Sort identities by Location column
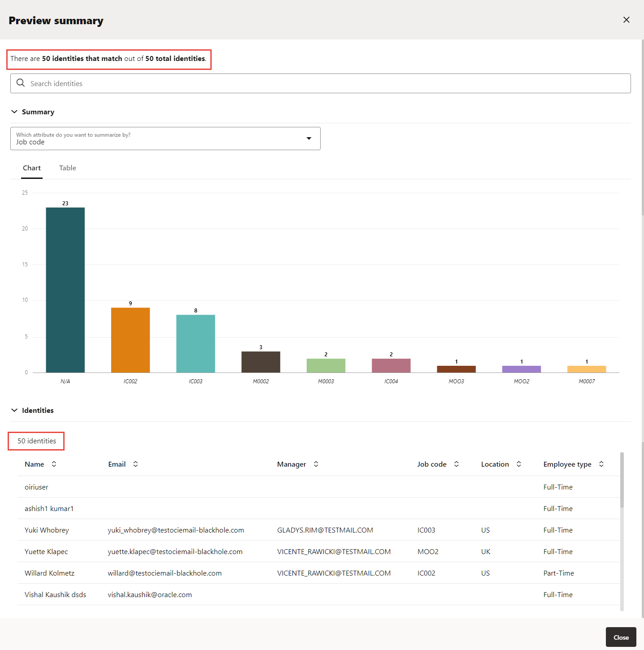This screenshot has width=644, height=650. pyautogui.click(x=519, y=464)
